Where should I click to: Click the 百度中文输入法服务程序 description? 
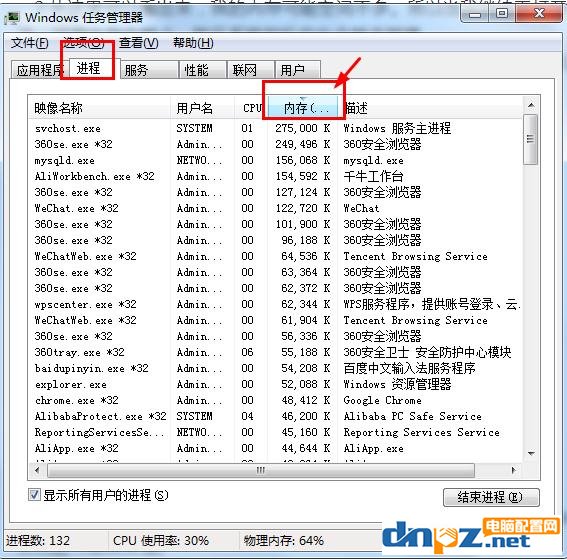pyautogui.click(x=409, y=368)
